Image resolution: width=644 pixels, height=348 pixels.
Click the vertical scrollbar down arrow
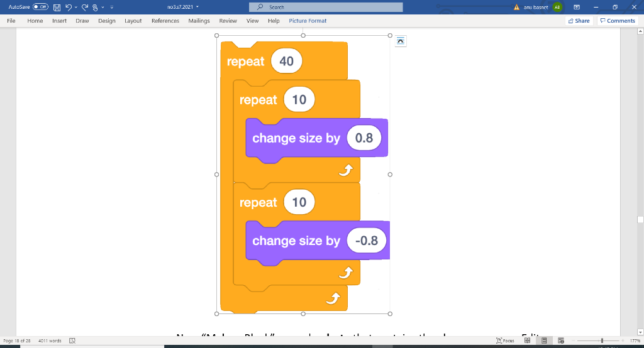tap(640, 332)
